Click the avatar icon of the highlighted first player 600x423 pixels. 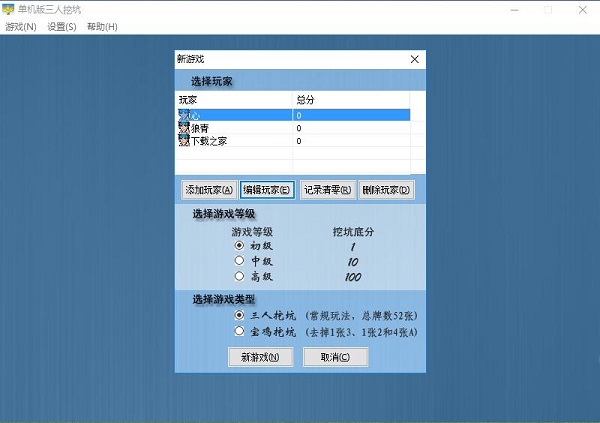tap(184, 115)
